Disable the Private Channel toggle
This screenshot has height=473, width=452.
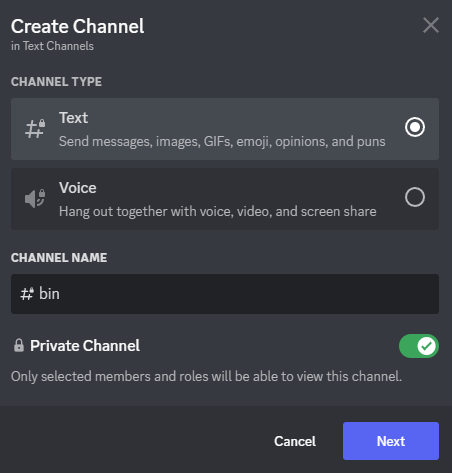point(419,346)
